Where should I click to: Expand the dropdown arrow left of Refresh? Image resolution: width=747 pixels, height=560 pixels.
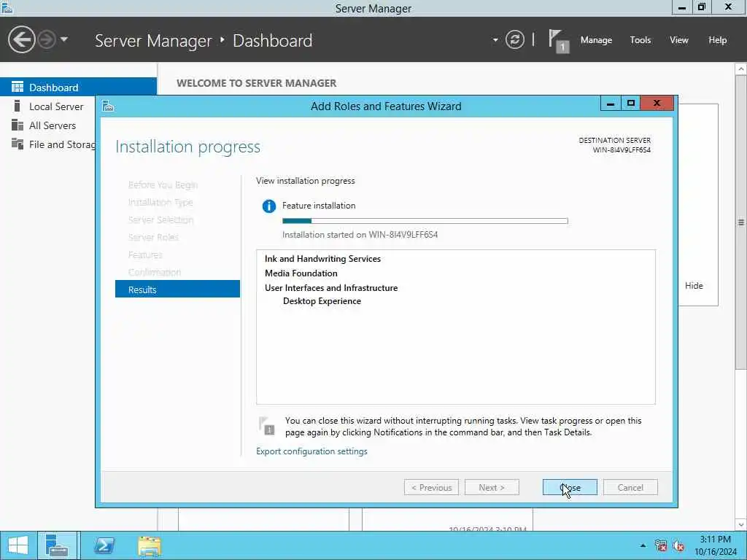(495, 40)
